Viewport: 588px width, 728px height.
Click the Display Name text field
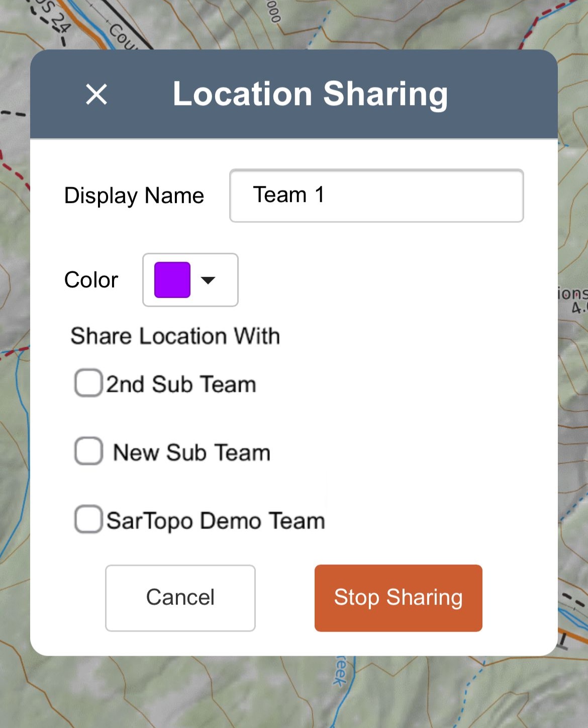pyautogui.click(x=376, y=195)
